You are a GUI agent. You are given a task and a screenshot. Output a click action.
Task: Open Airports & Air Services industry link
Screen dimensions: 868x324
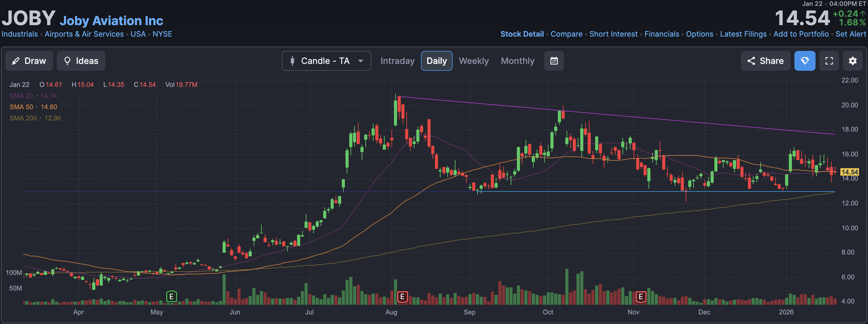[x=84, y=34]
